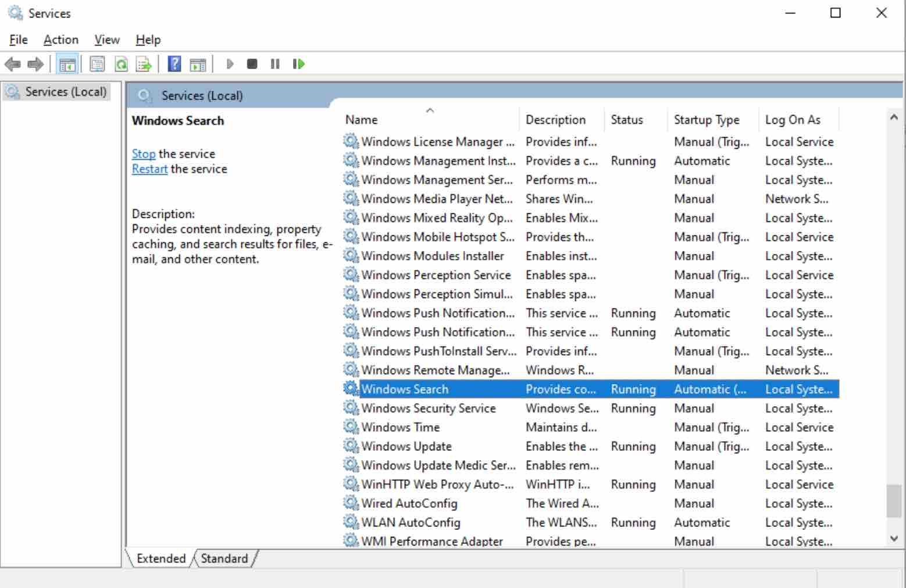Screen dimensions: 906x588
Task: Sort list by Startup Type column header
Action: tap(713, 120)
